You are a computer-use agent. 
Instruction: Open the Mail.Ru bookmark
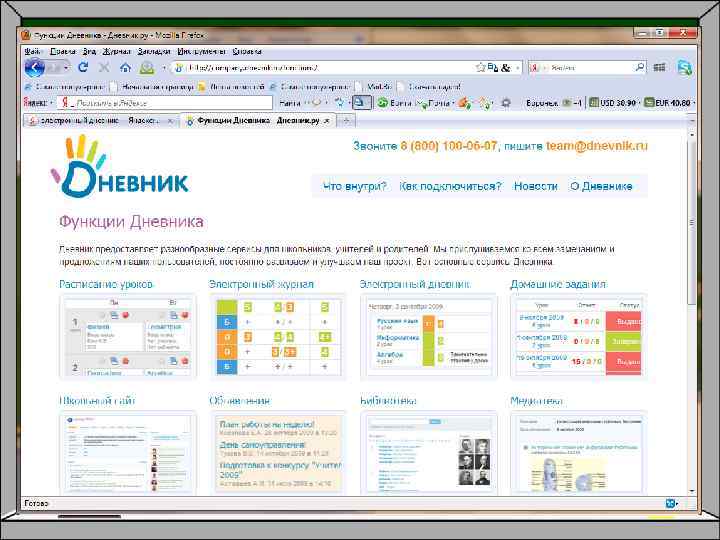coord(374,86)
